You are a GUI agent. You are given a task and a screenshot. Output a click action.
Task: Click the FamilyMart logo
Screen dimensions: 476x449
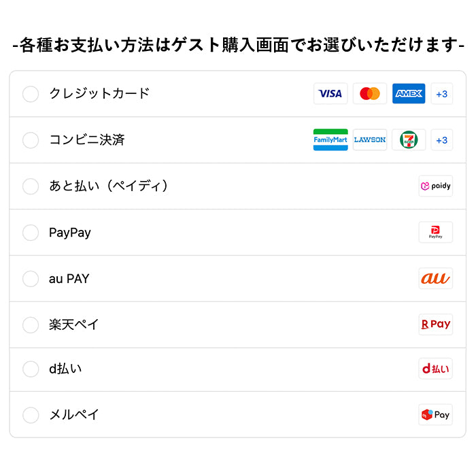[330, 140]
